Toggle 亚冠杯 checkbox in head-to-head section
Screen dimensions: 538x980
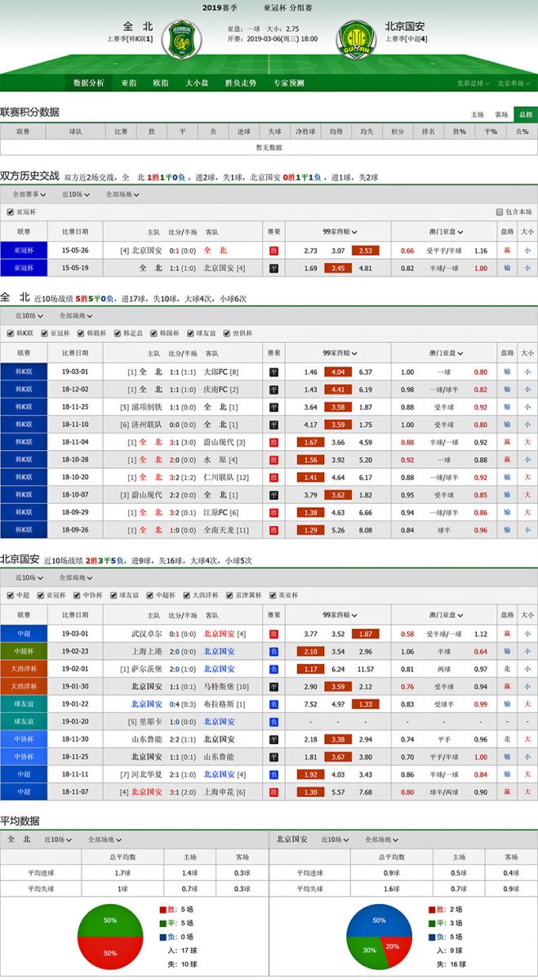10,212
